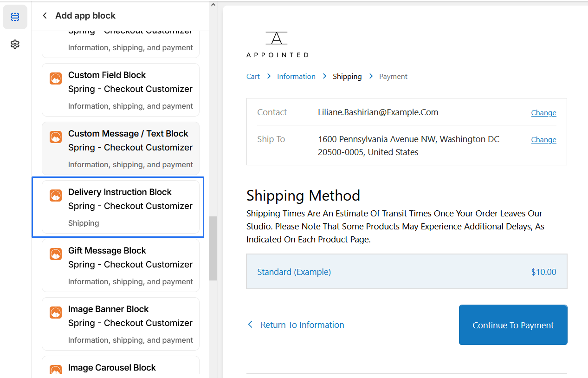This screenshot has width=588, height=378.
Task: Change the Ship To address
Action: click(543, 140)
